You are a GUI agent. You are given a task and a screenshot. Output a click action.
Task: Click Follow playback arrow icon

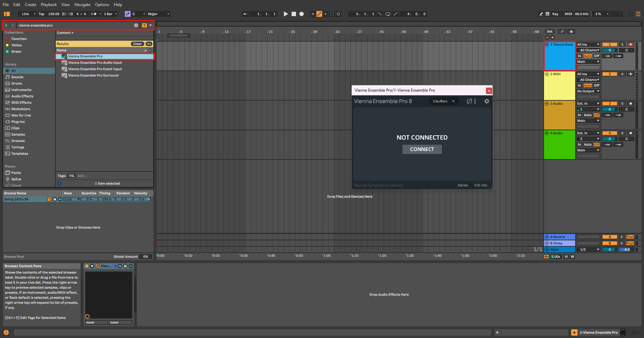pyautogui.click(x=246, y=14)
